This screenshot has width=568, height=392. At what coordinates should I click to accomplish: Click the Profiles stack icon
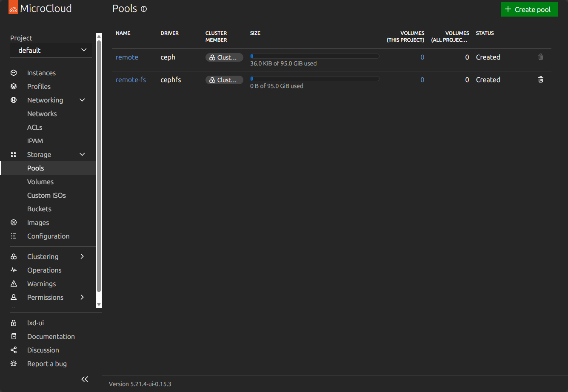tap(14, 86)
